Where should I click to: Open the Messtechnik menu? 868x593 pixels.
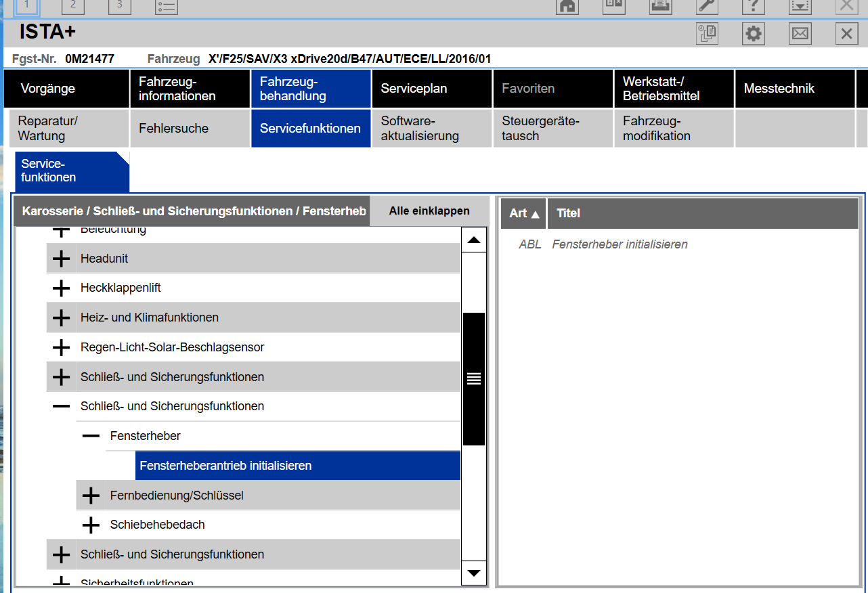(795, 89)
